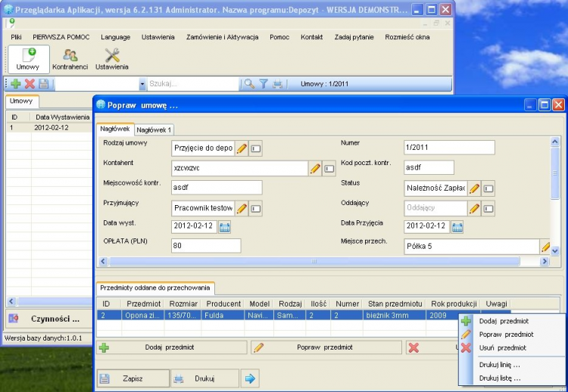Click Przedmiot column header
This screenshot has width=568, height=392.
tap(143, 304)
